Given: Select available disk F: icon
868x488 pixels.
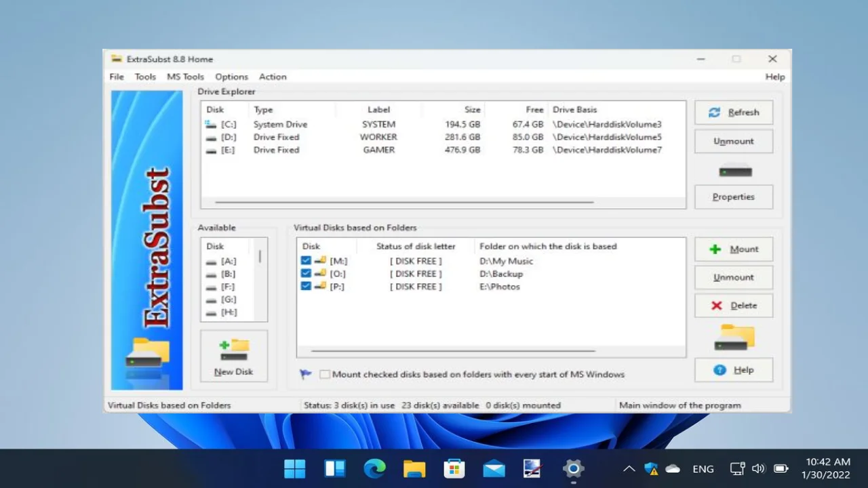Looking at the screenshot, I should point(212,287).
